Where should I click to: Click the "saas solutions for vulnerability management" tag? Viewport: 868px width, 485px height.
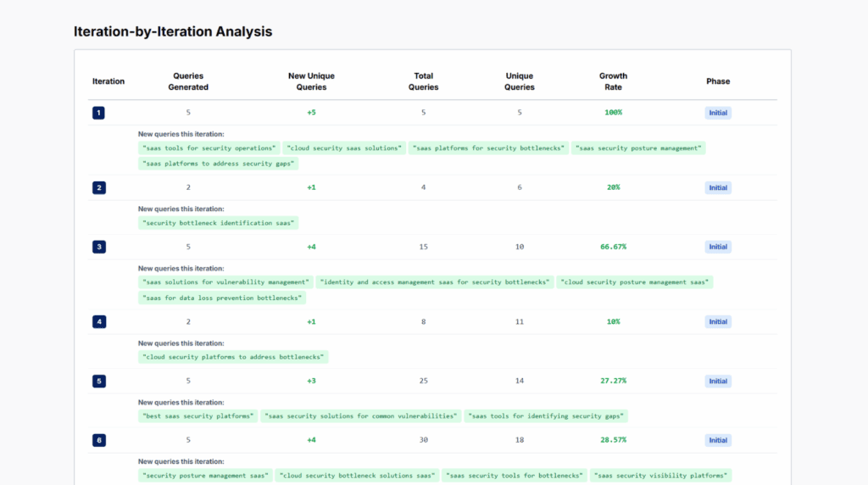225,282
